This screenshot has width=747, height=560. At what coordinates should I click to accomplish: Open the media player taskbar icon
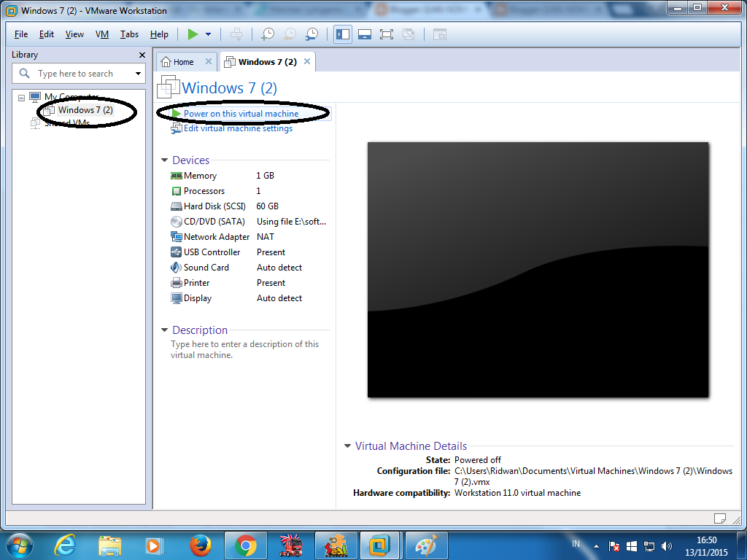(x=154, y=545)
